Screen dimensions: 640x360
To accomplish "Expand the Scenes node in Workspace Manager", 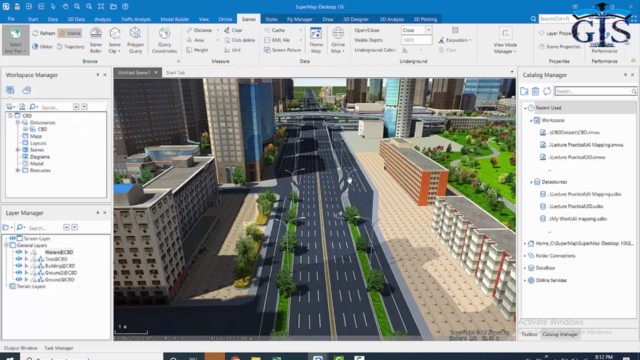I will [x=18, y=150].
